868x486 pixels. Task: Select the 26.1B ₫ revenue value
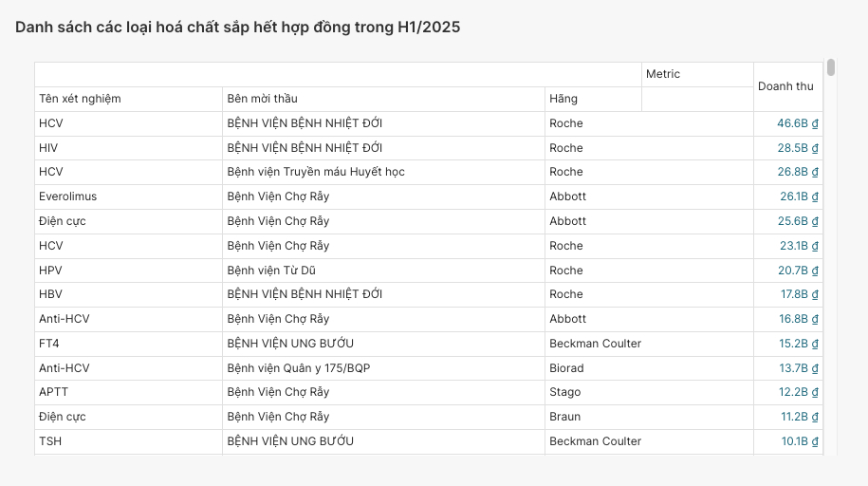[798, 196]
